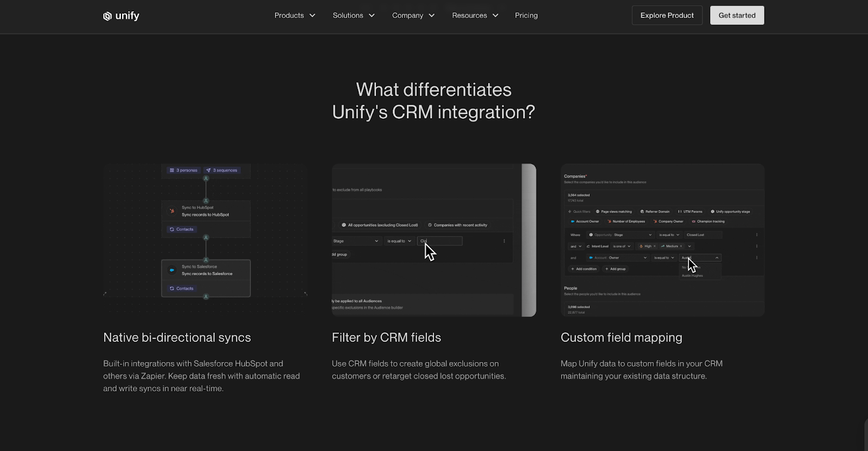The height and width of the screenshot is (451, 868).
Task: Open is equal to dropdown beside Stage
Action: [399, 241]
